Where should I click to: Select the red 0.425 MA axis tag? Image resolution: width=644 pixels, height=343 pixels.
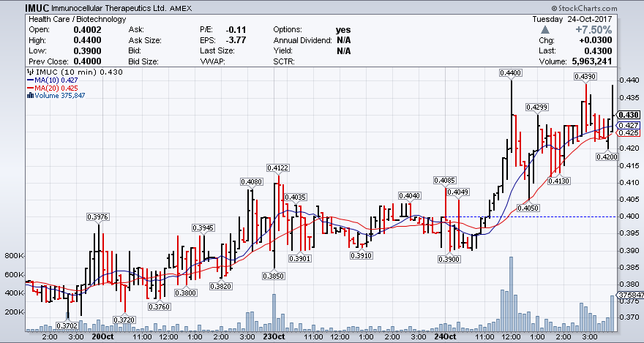tap(629, 133)
